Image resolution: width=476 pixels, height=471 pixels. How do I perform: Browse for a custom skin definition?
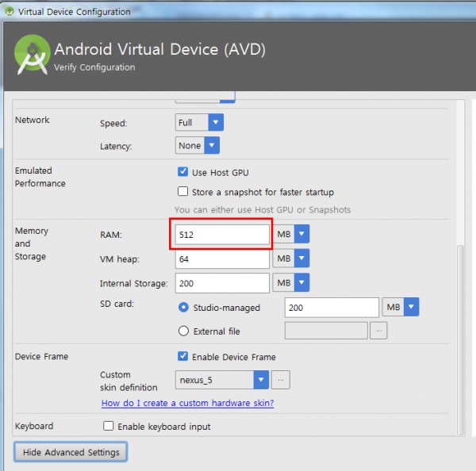click(x=281, y=380)
